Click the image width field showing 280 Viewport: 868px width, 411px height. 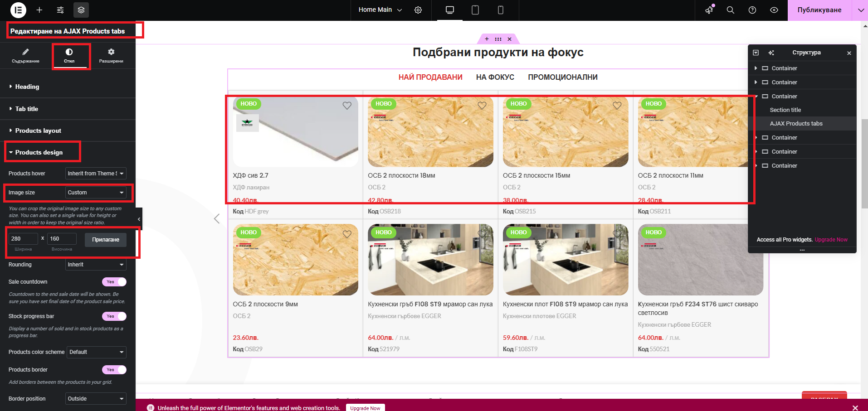[x=23, y=239]
